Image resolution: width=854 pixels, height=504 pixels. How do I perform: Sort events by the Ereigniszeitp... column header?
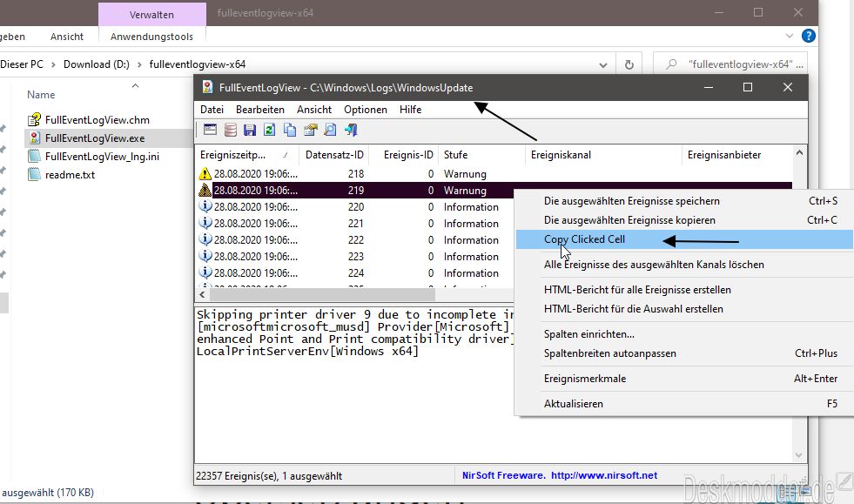(246, 155)
